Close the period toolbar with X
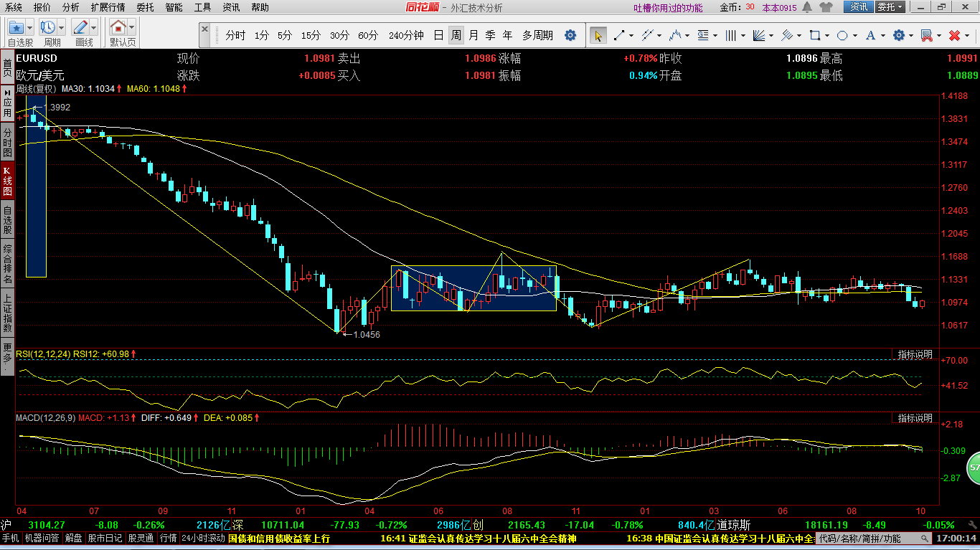This screenshot has height=550, width=980. 204,29
